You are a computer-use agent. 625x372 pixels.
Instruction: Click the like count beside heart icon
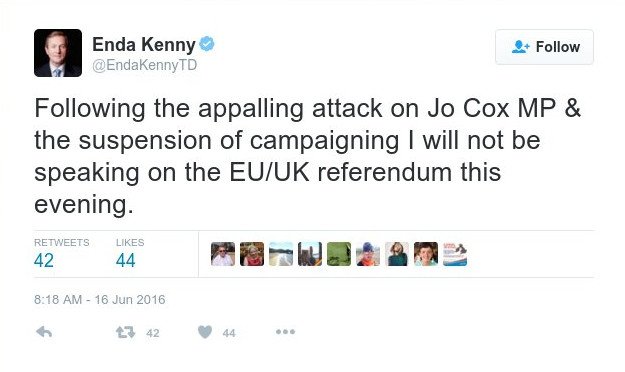pos(229,333)
